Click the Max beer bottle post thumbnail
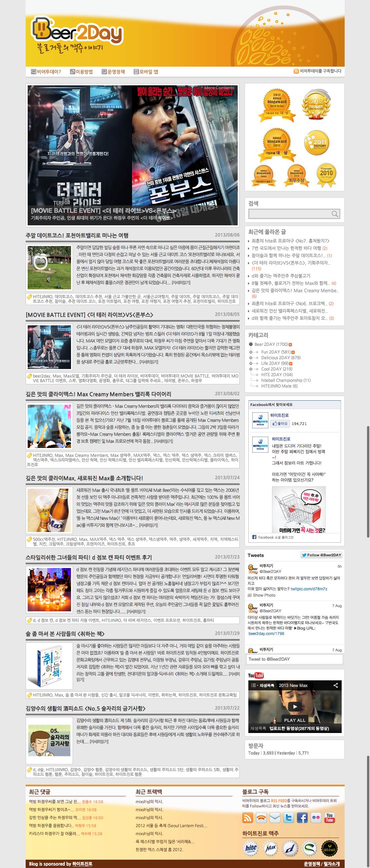 coord(49,510)
